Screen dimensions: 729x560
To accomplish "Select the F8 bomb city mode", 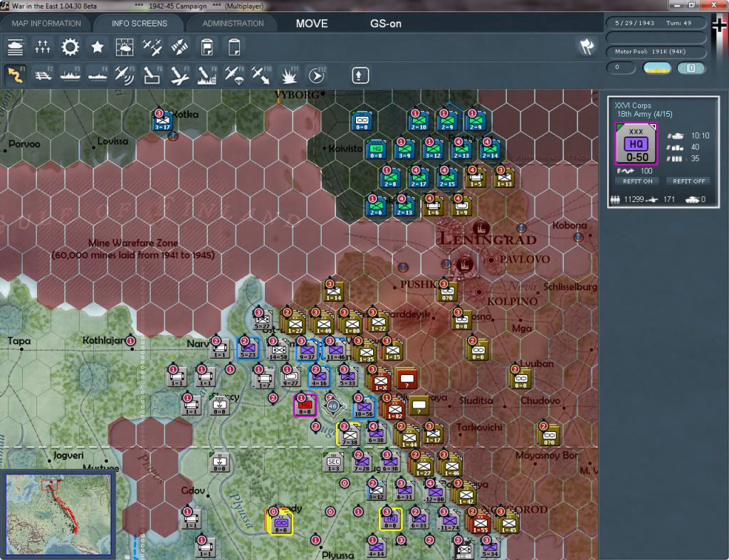I will coord(207,75).
